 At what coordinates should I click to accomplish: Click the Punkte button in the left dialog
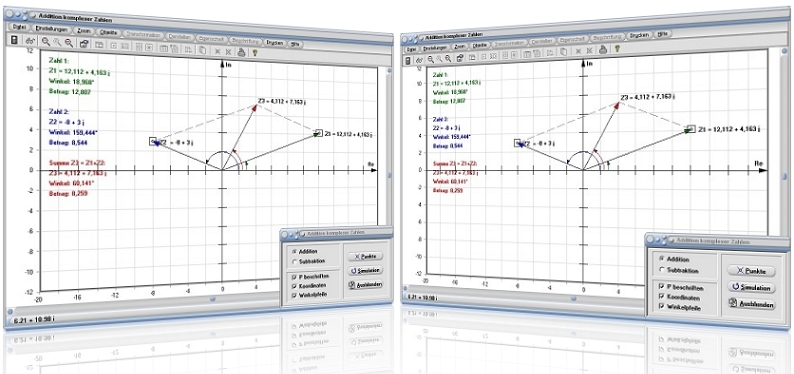365,256
